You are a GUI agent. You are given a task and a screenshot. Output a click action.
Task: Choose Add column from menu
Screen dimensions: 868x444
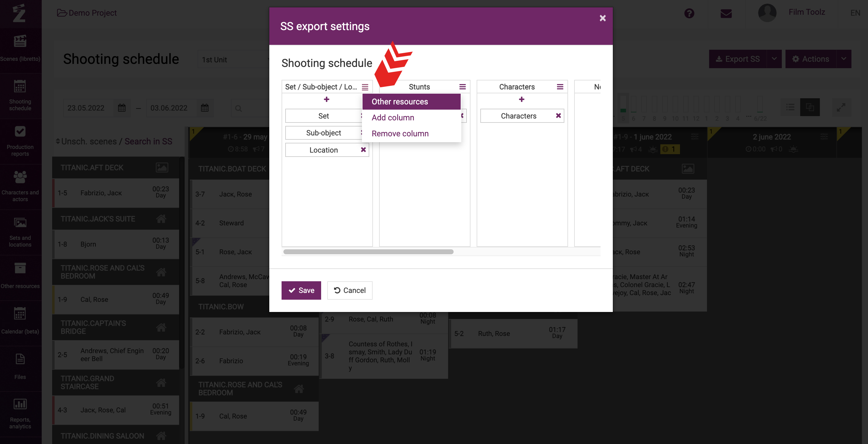click(411, 117)
